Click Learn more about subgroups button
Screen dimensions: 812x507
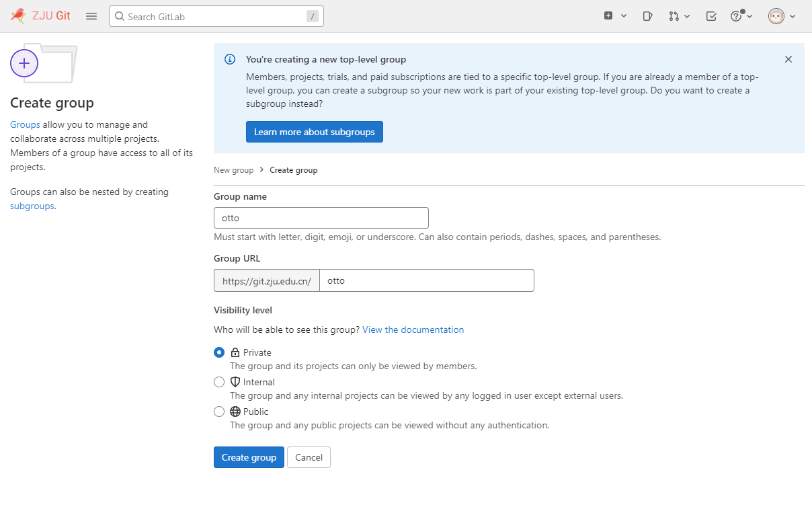pyautogui.click(x=314, y=132)
